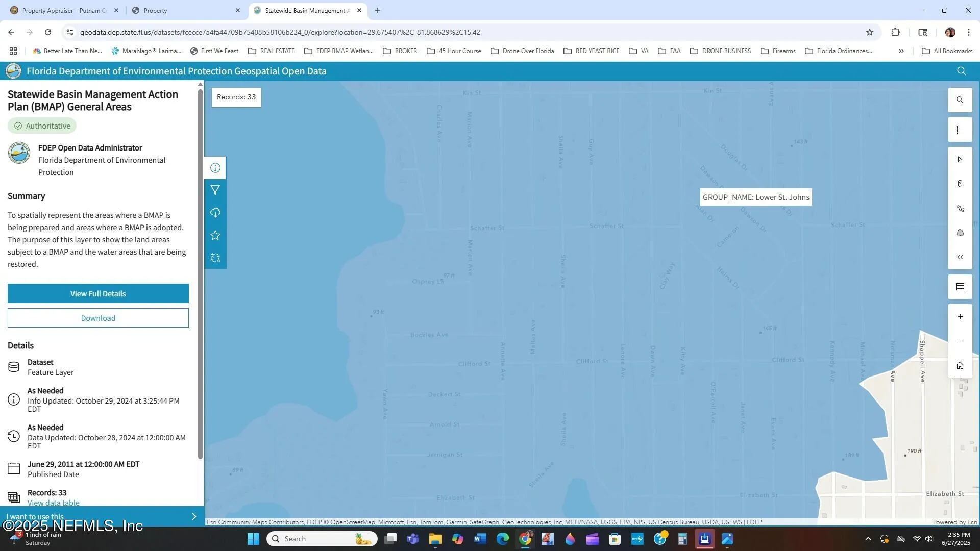
Task: Open the REAL ESTATE bookmarks folder
Action: (272, 51)
